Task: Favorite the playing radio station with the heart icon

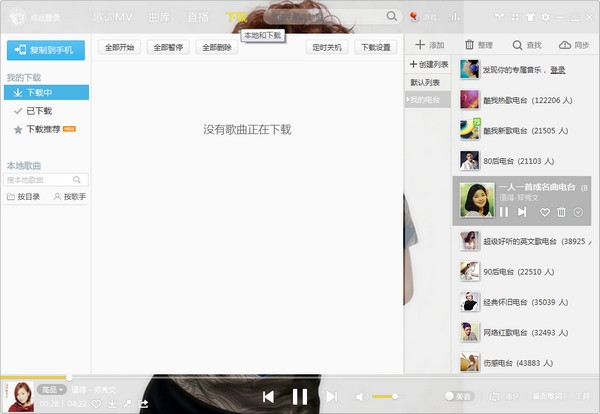Action: click(545, 212)
